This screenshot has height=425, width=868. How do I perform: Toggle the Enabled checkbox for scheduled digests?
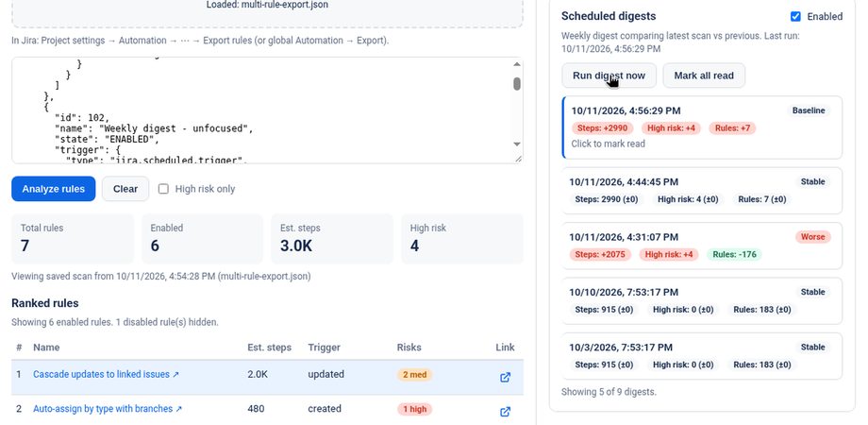click(x=795, y=17)
